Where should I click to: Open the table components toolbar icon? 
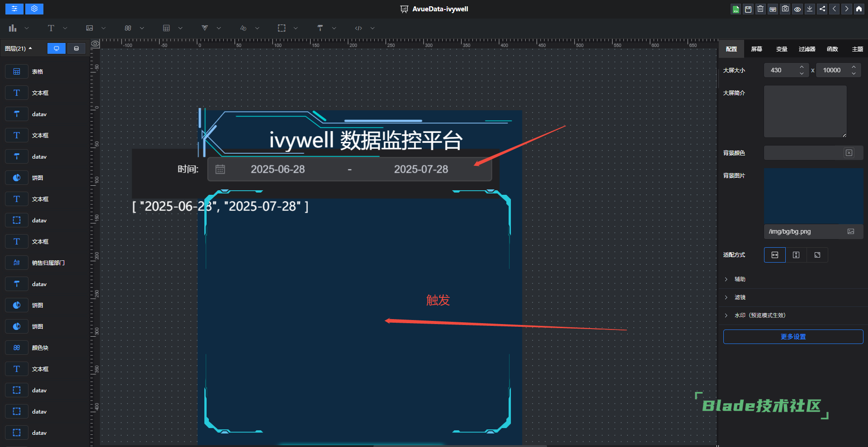click(166, 28)
